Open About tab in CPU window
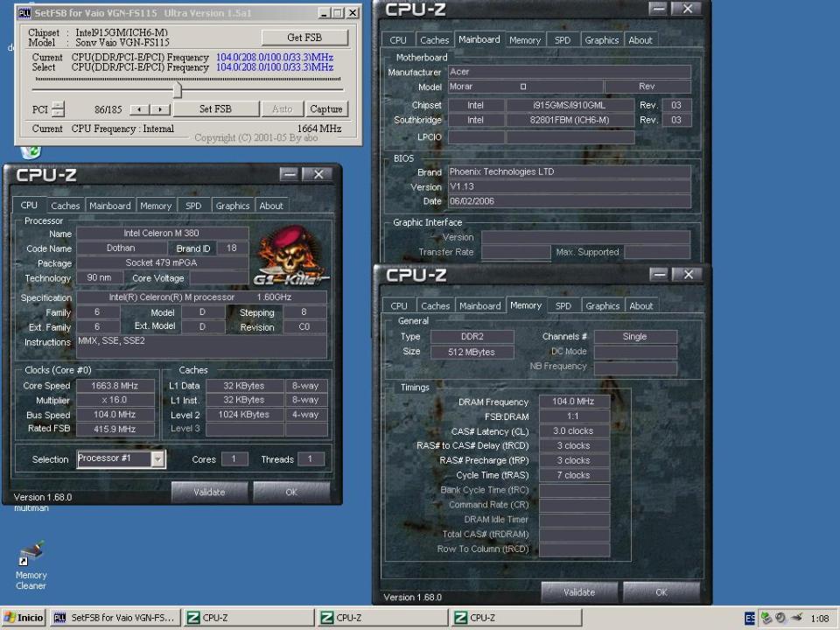 [x=271, y=206]
